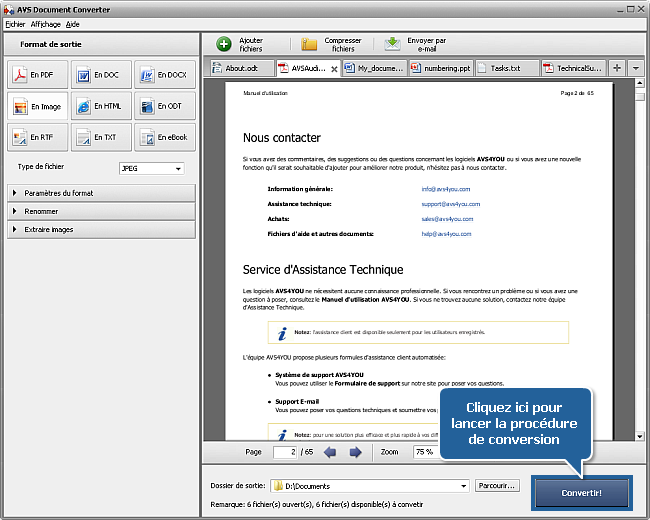Viewport: 650px width, 520px height.
Task: Open the Affichage menu
Action: 46,24
